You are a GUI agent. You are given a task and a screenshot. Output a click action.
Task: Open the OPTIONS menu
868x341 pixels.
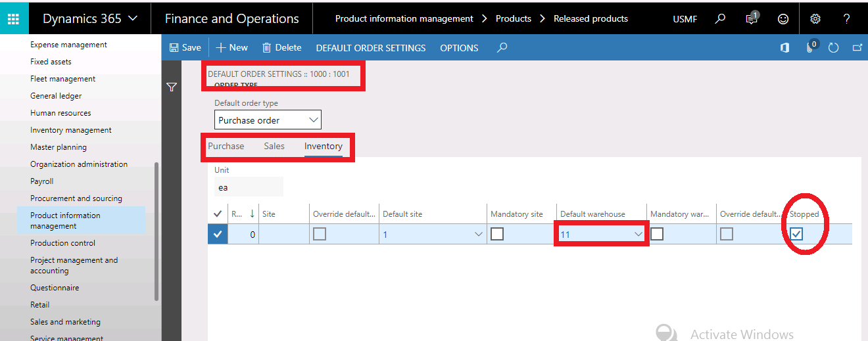pos(459,48)
